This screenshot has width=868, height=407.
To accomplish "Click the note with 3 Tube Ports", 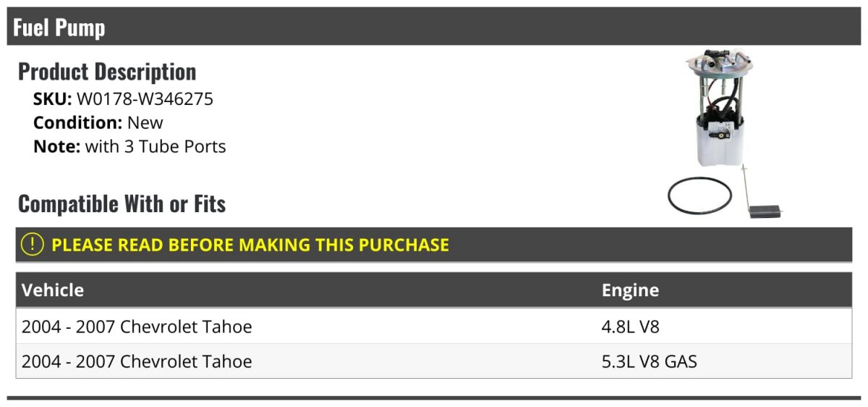I will coord(129,146).
